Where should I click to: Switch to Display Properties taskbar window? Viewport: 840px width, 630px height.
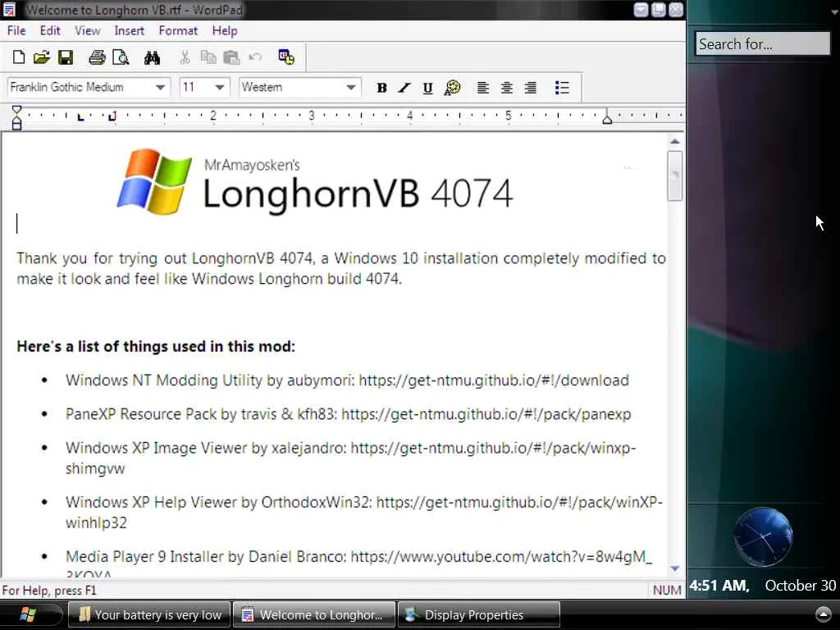click(x=479, y=614)
